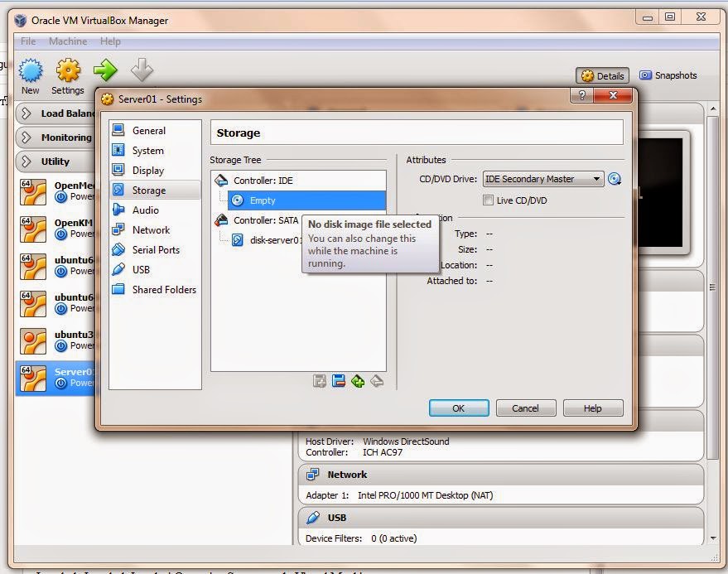Switch to the Details view
The height and width of the screenshot is (574, 728).
tap(602, 75)
